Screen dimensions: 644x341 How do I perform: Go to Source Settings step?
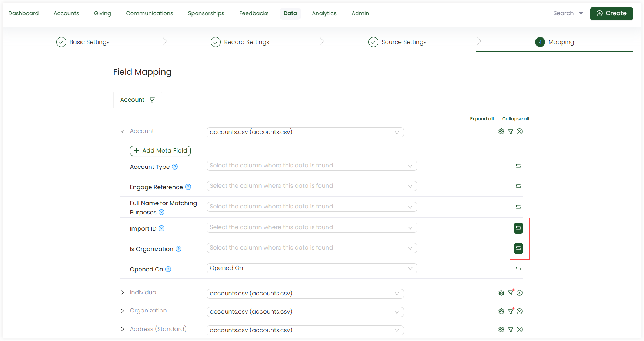(x=397, y=42)
